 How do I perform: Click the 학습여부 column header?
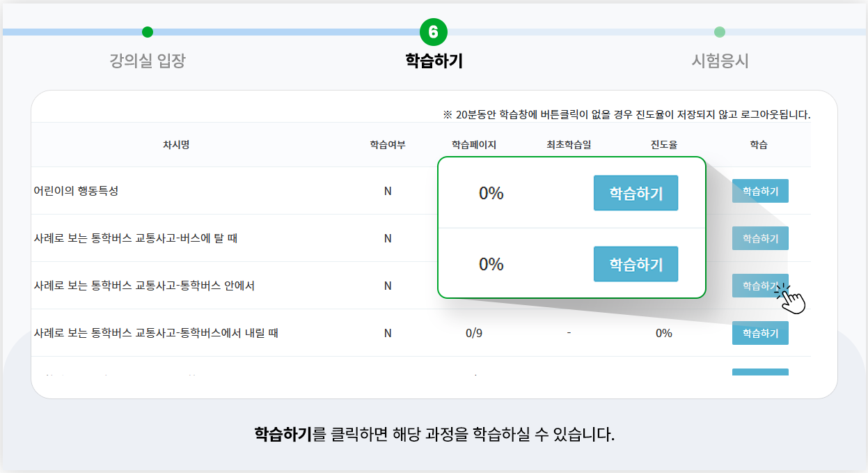(x=388, y=145)
